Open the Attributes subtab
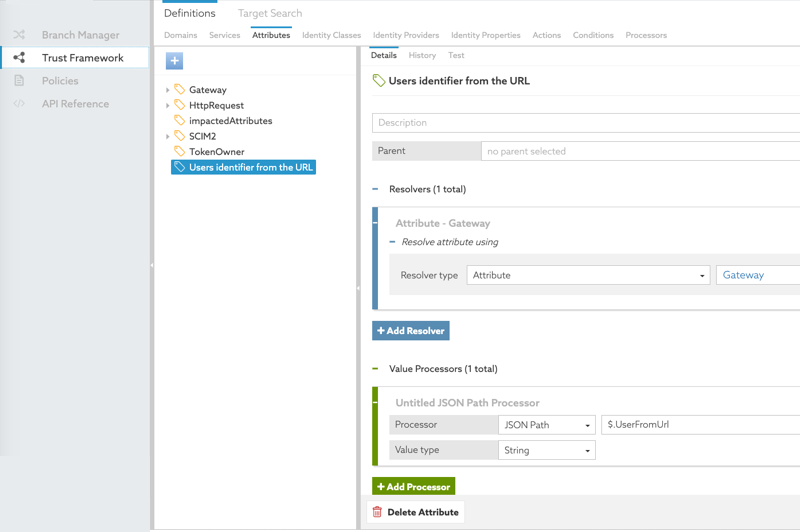 (x=271, y=35)
